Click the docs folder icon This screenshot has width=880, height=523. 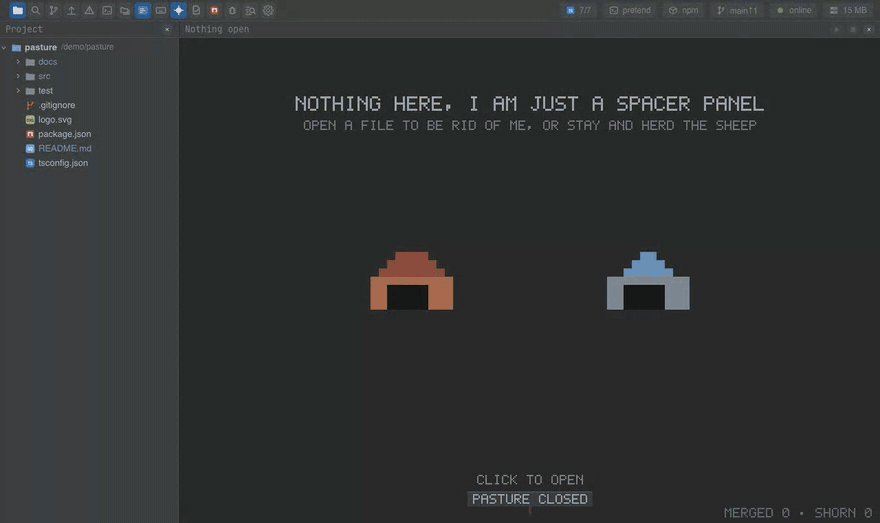[30, 62]
